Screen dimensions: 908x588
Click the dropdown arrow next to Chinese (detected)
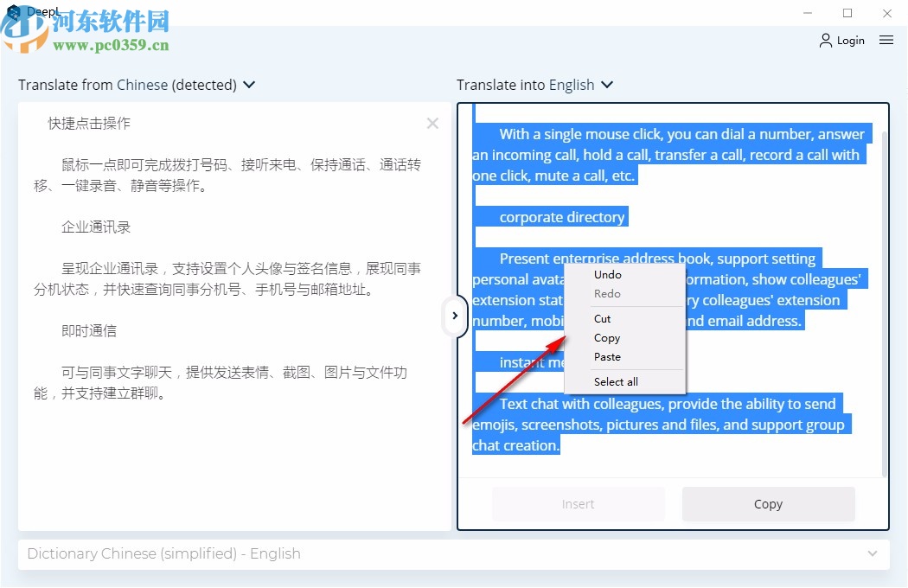[249, 85]
